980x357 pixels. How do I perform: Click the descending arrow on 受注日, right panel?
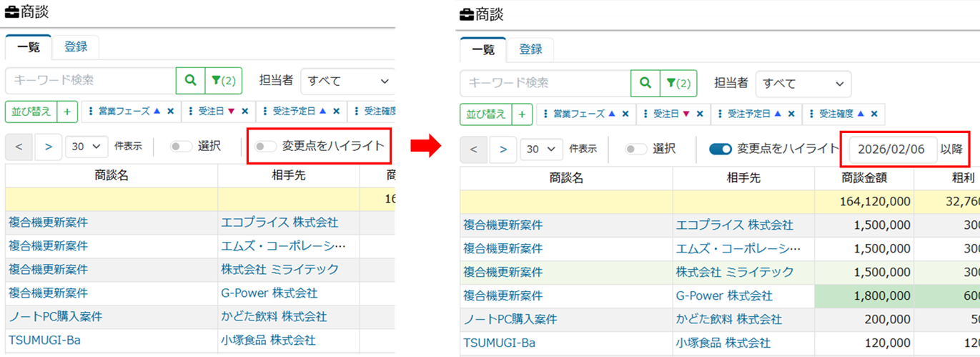[686, 113]
